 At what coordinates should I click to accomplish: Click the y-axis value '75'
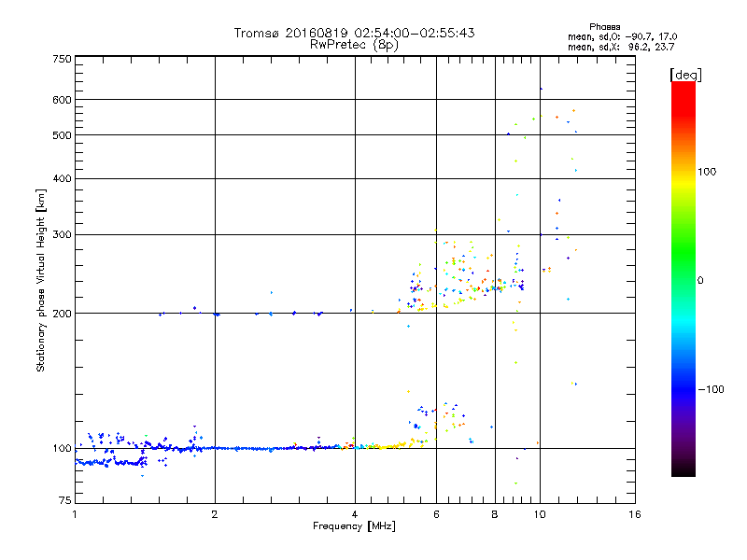click(65, 500)
